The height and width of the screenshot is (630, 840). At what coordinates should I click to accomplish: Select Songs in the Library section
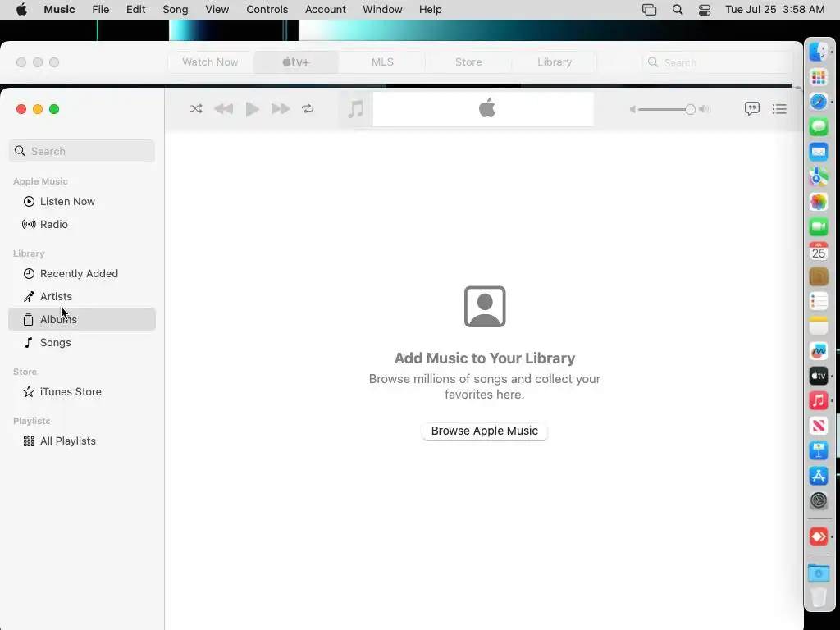(x=82, y=342)
